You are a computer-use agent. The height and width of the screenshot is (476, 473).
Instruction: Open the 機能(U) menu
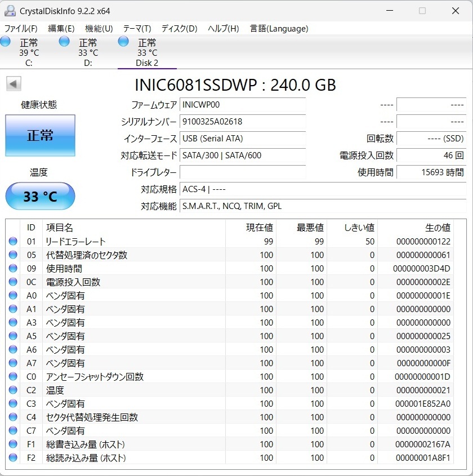(x=99, y=29)
